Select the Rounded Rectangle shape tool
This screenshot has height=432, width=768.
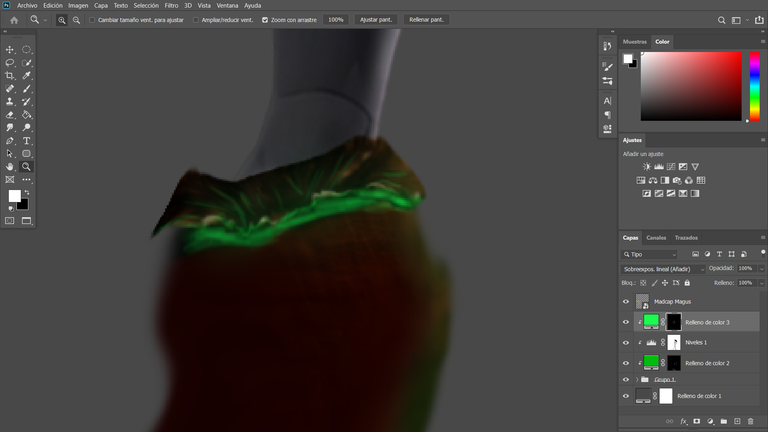26,153
